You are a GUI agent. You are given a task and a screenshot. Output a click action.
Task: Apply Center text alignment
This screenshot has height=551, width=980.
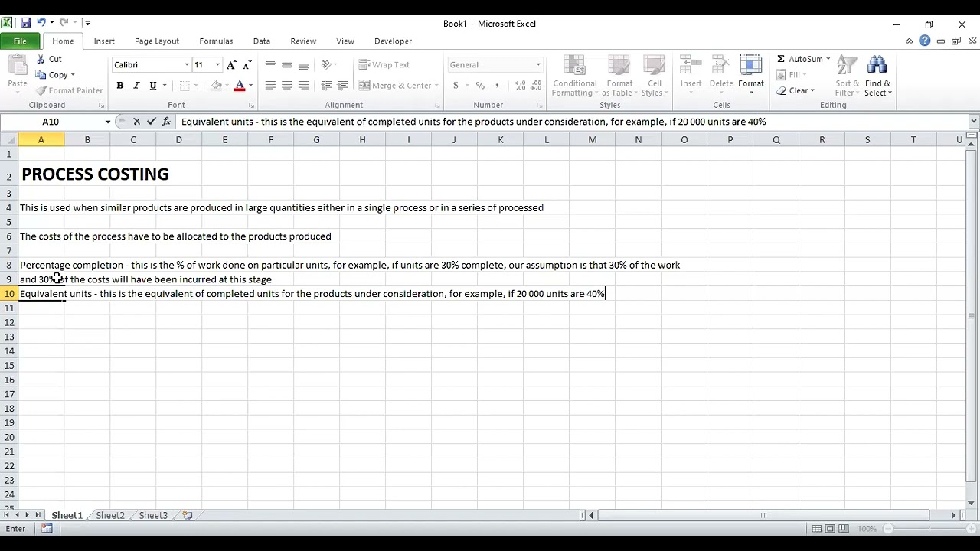[x=287, y=86]
